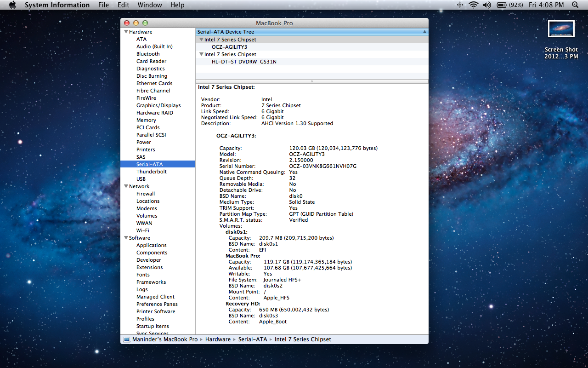Click the Wi-Fi status icon

tap(473, 5)
